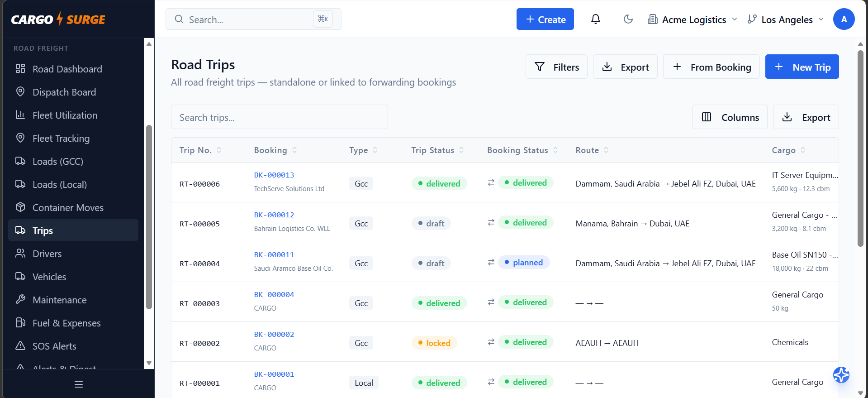Click the planned booking status for RT-000004
This screenshot has width=868, height=398.
524,262
